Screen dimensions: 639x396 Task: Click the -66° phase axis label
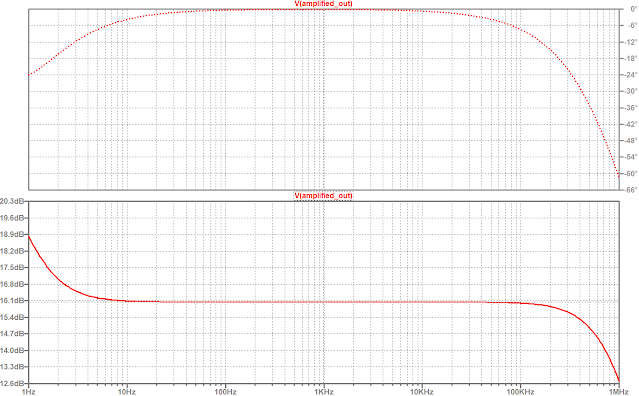(631, 190)
